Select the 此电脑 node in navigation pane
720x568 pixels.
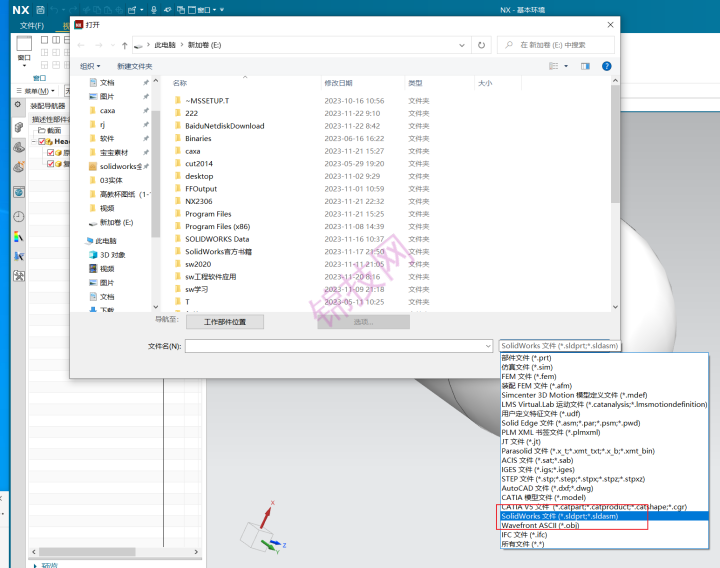tap(106, 241)
